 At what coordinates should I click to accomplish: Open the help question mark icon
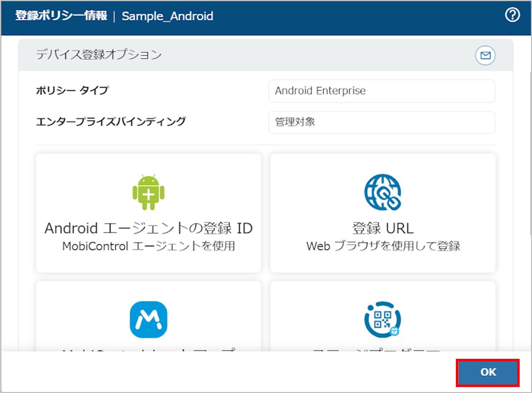coord(512,15)
